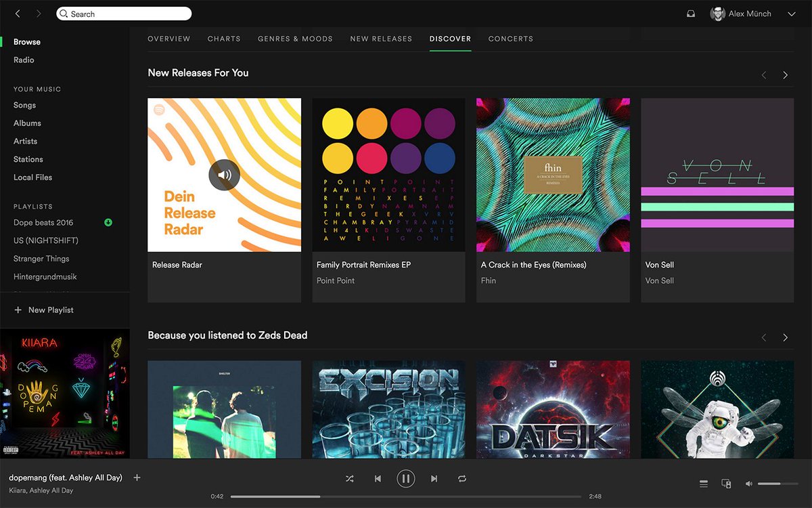Click Alex Münch's profile avatar
This screenshot has height=508, width=812.
[x=717, y=14]
